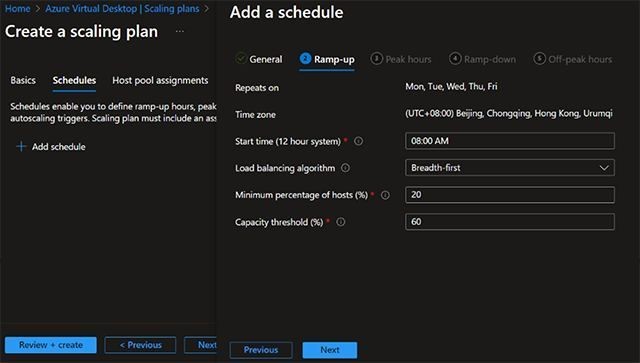The image size is (640, 363).
Task: Click the Repeats on label
Action: point(257,88)
